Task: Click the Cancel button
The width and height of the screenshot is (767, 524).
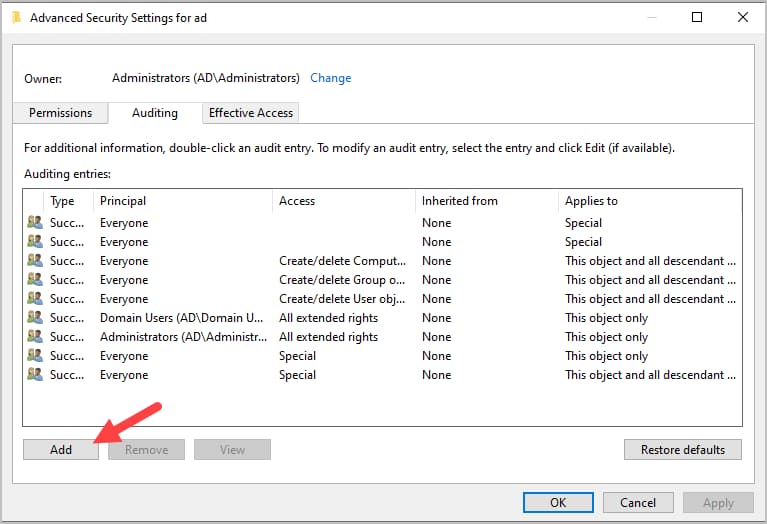Action: click(638, 503)
